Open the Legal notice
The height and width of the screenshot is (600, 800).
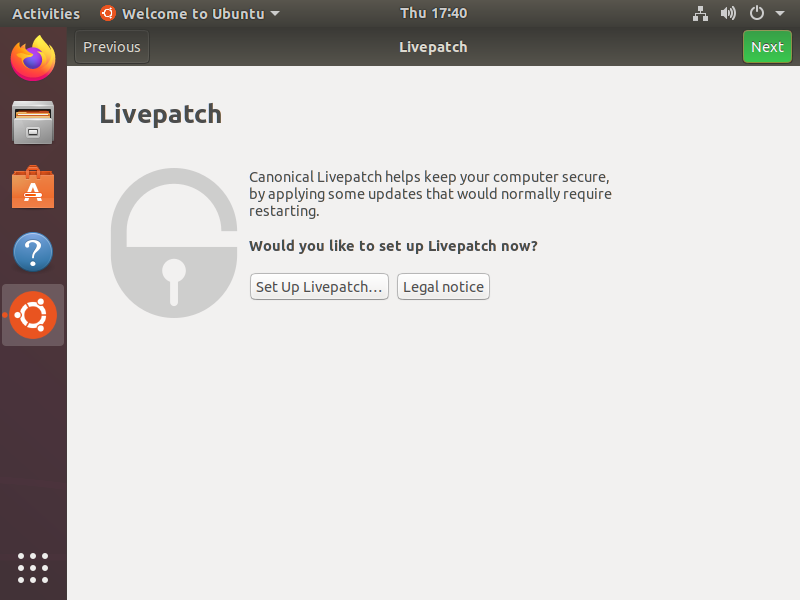(443, 287)
